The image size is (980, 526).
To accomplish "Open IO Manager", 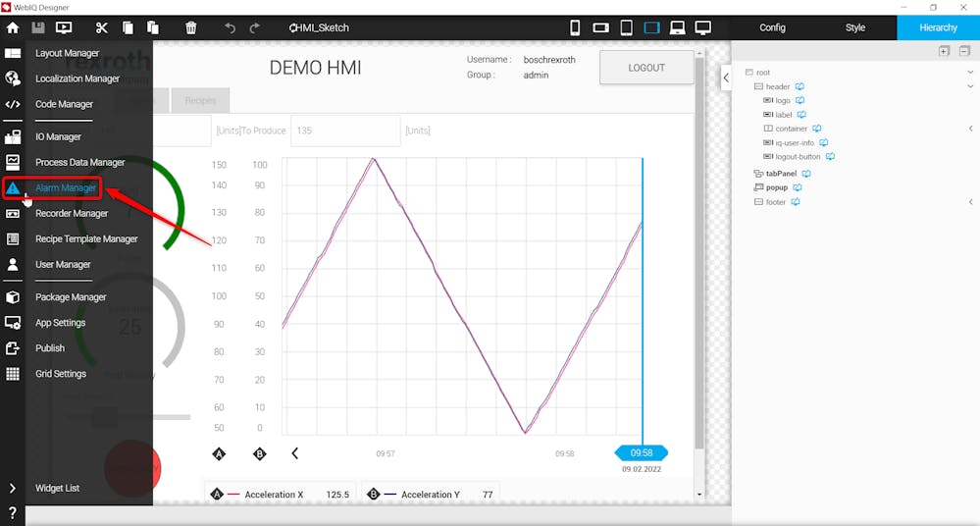I will (58, 136).
